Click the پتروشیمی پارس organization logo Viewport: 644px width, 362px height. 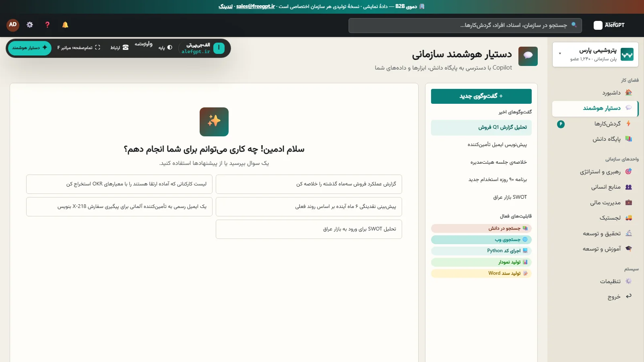click(x=627, y=54)
